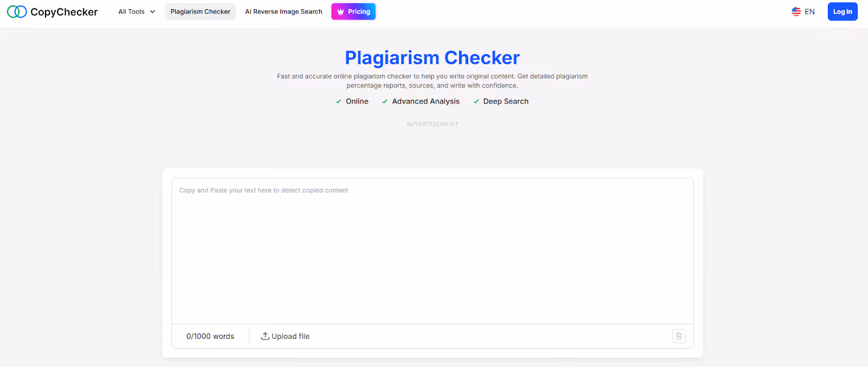Switch to the Plagiarism Checker tab
868x367 pixels.
tap(200, 11)
